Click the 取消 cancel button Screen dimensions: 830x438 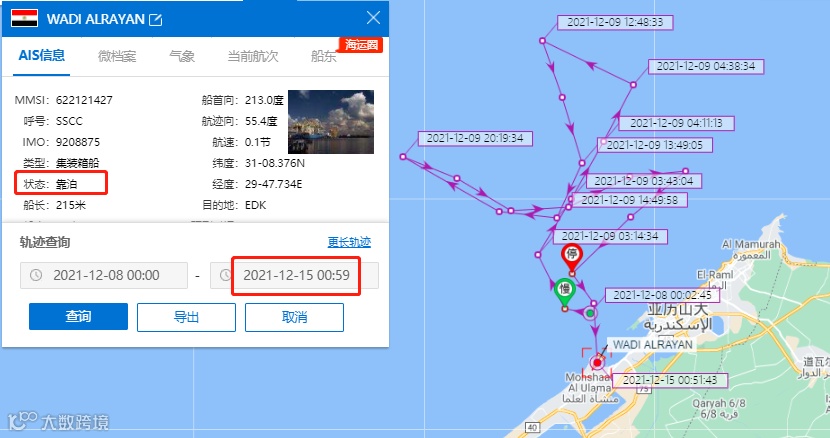294,317
